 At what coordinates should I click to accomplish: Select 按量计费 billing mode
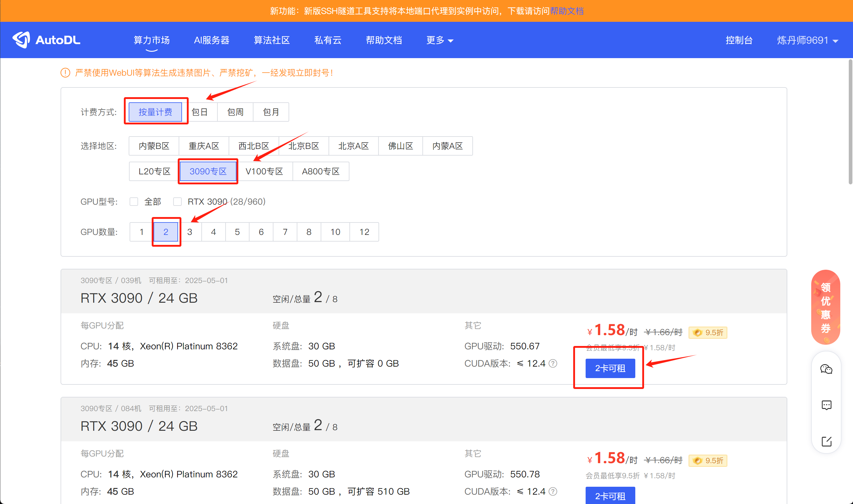point(155,112)
